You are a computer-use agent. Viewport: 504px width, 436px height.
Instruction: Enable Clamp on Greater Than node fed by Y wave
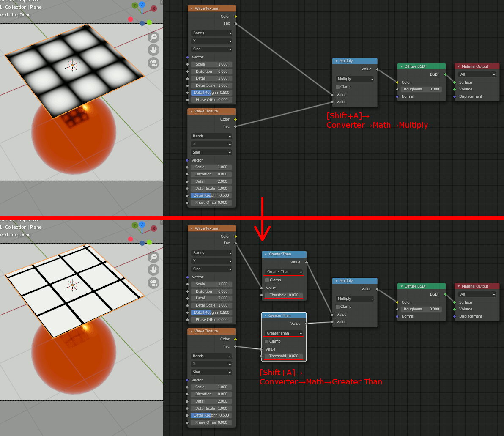pyautogui.click(x=267, y=280)
